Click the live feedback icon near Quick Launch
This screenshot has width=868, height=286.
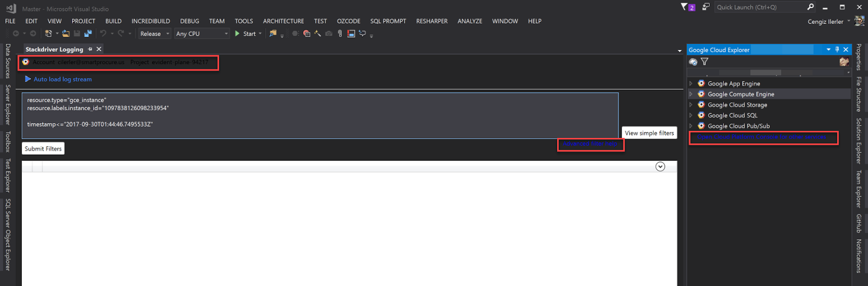(706, 7)
